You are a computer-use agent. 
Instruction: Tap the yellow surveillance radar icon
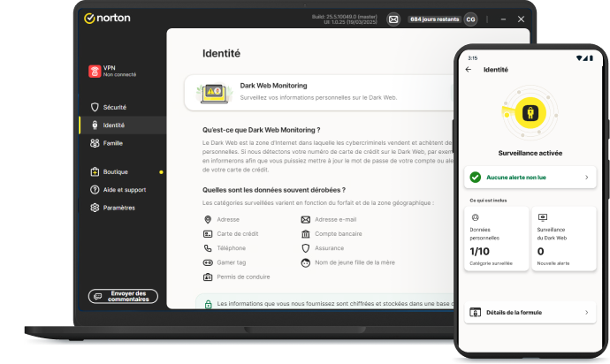coord(530,113)
